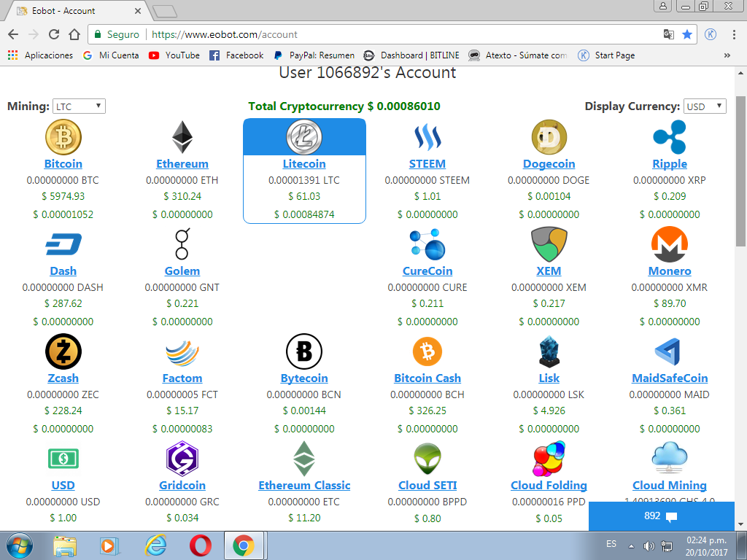Open the Bitcoin Cash link
Viewport: 747px width, 560px height.
tap(427, 378)
